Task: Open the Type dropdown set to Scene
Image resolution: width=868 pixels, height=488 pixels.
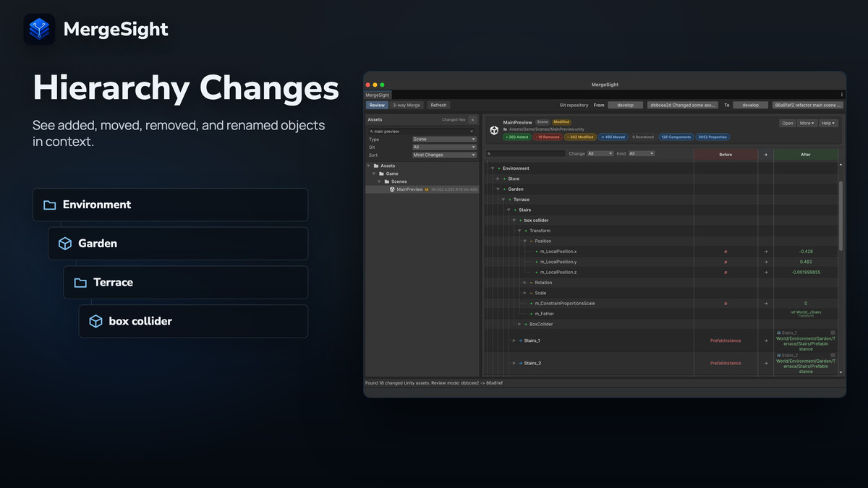Action: click(444, 139)
